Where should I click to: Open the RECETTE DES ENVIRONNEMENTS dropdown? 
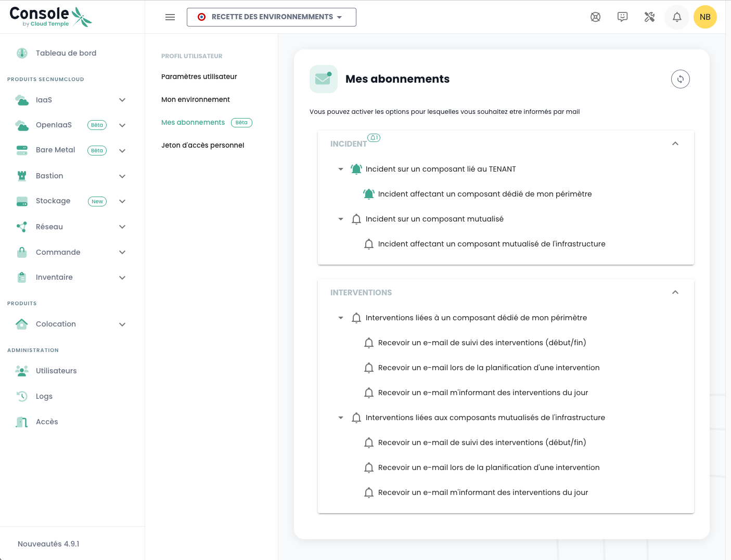point(272,17)
